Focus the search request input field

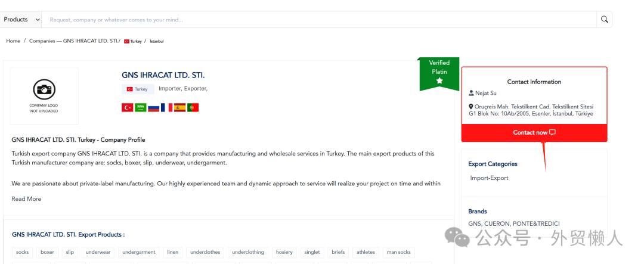click(319, 19)
